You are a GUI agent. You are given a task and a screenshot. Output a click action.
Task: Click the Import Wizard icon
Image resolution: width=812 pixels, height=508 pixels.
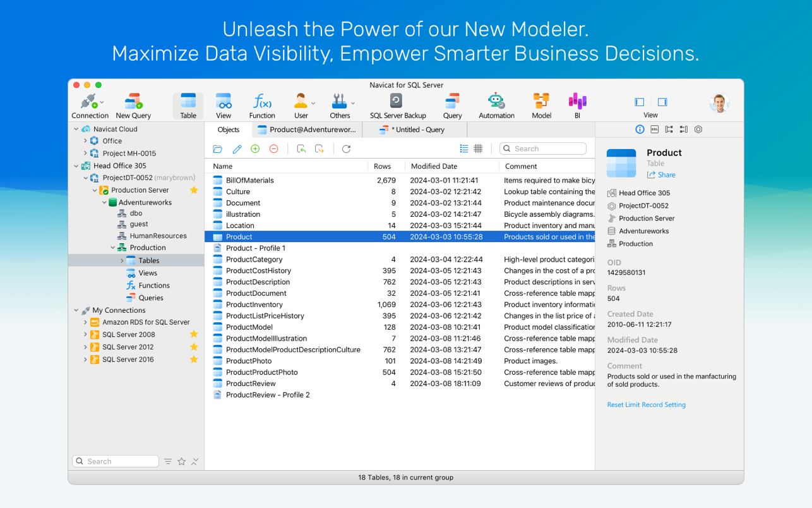point(301,148)
